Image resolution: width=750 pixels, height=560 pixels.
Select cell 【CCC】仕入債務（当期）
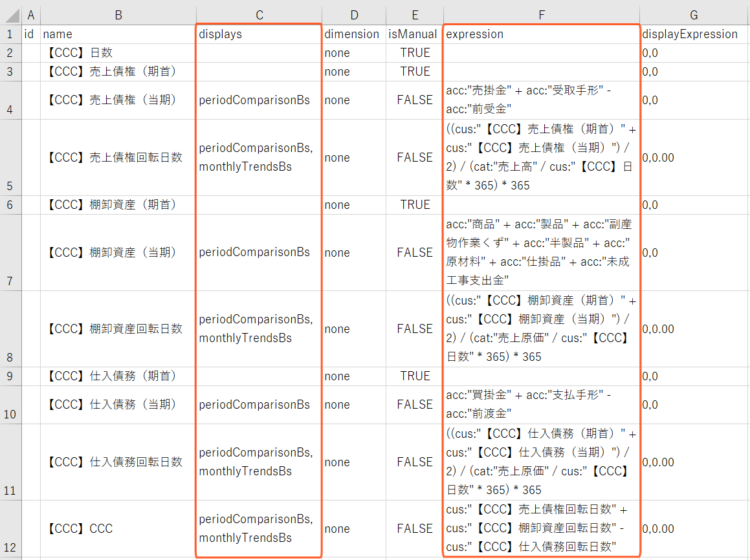118,405
